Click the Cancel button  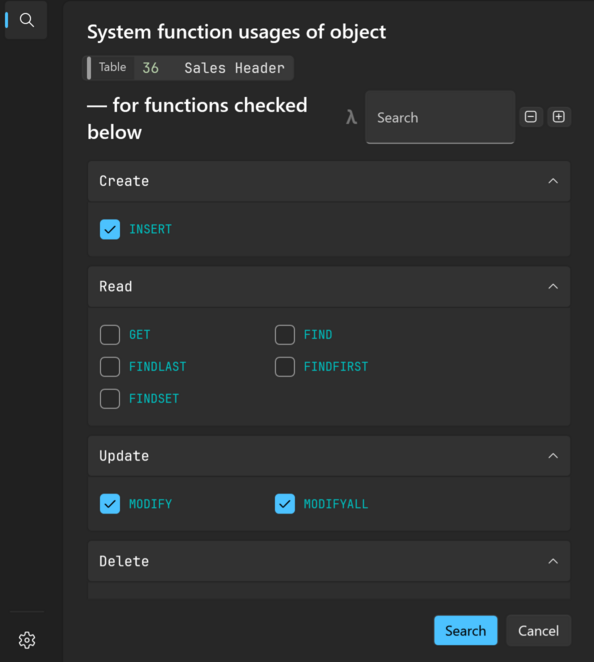click(538, 630)
